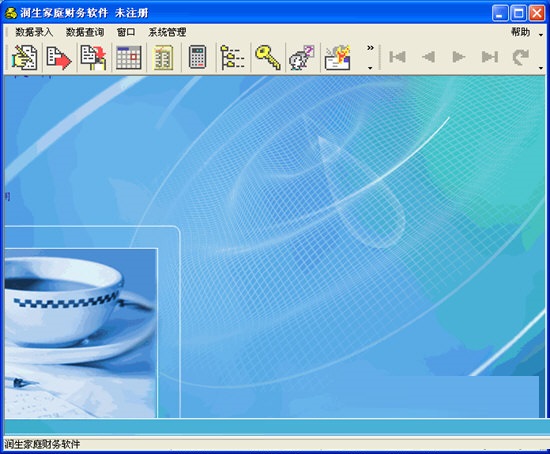The height and width of the screenshot is (454, 550).
Task: Go to the next record arrow
Action: pos(459,57)
